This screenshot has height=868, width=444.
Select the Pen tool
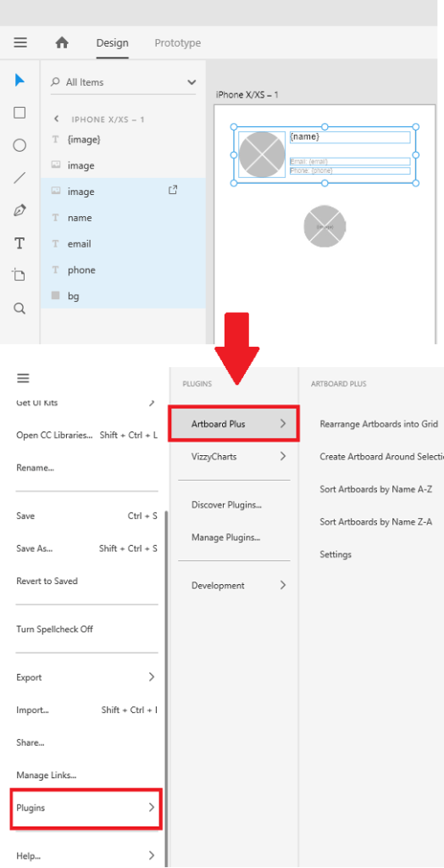pyautogui.click(x=20, y=210)
